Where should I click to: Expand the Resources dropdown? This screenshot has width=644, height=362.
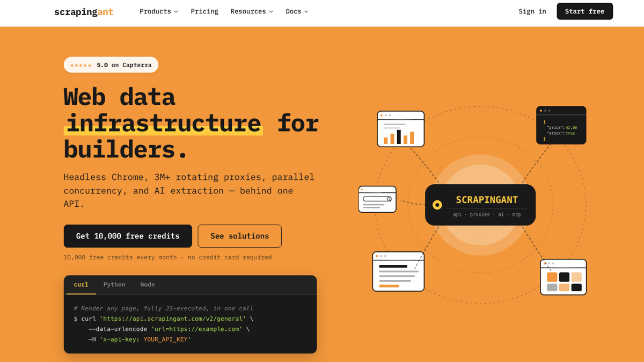point(252,11)
